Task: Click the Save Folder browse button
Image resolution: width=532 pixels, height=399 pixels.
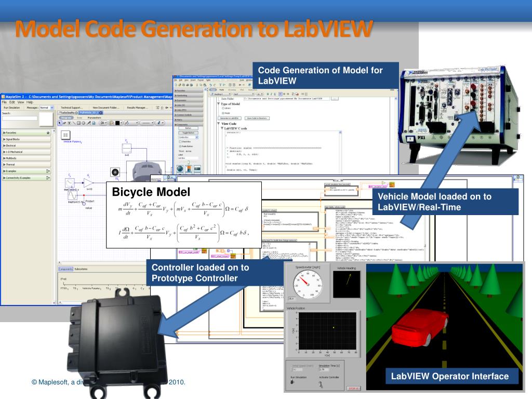Action: click(335, 98)
